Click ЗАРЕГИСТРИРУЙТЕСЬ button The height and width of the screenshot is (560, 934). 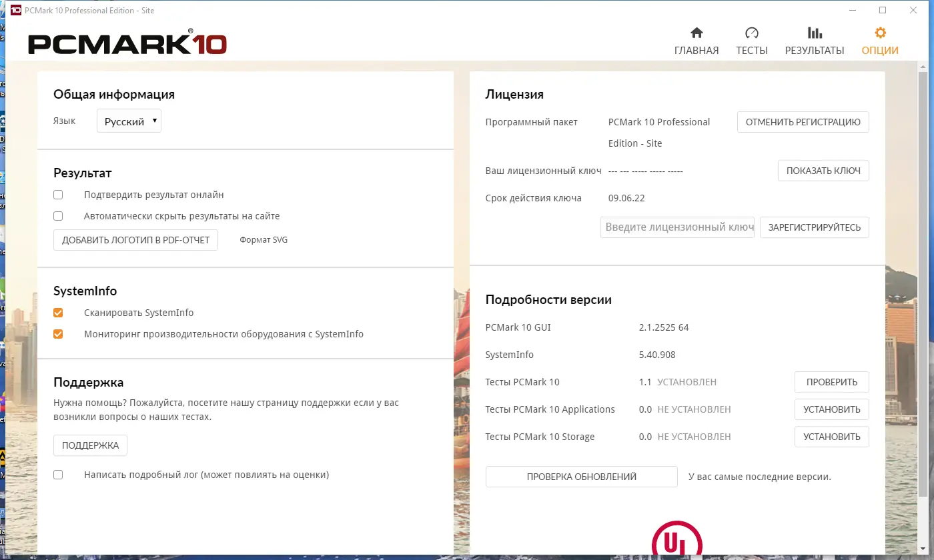point(815,227)
